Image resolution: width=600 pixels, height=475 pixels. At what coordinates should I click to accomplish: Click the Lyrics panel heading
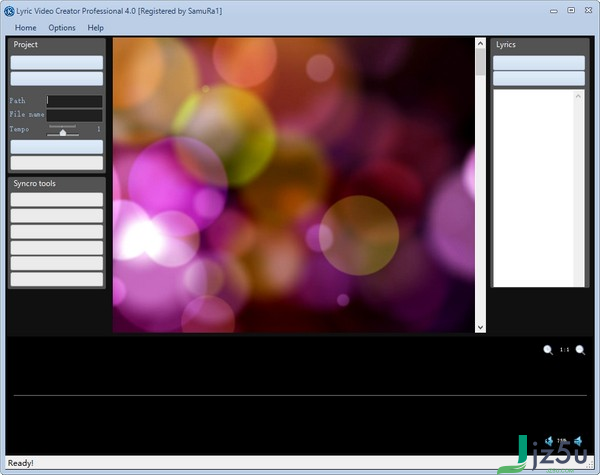pos(506,44)
